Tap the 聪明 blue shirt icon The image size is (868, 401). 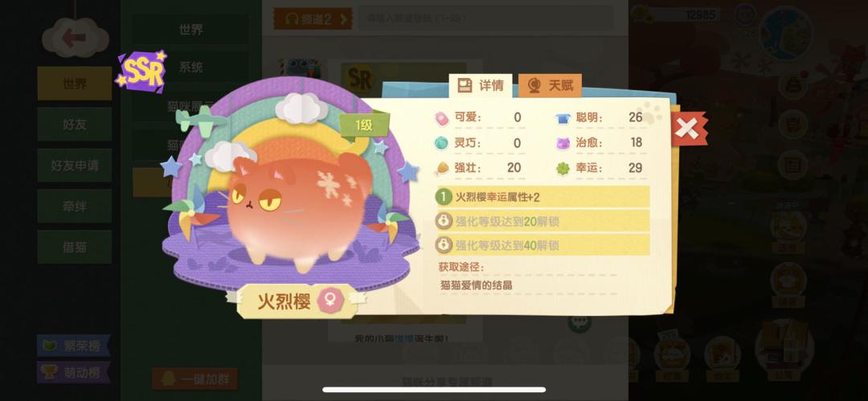563,118
